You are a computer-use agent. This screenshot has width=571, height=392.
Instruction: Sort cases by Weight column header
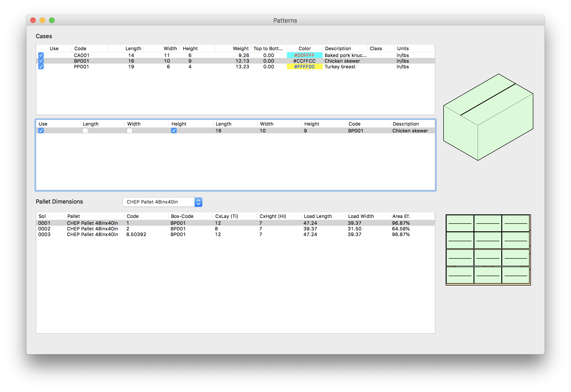point(241,49)
